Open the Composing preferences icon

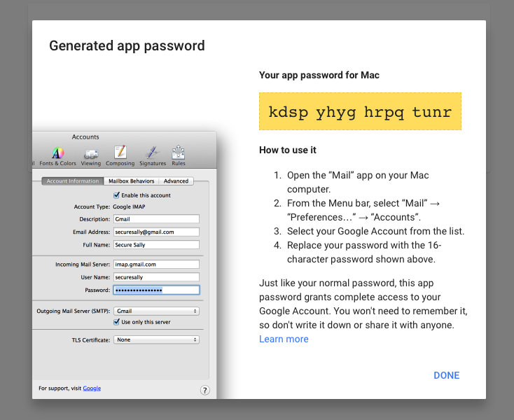[x=120, y=155]
